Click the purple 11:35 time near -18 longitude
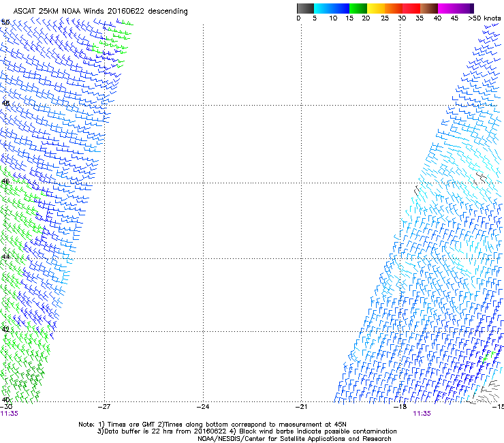This screenshot has height=443, width=504. tap(422, 414)
